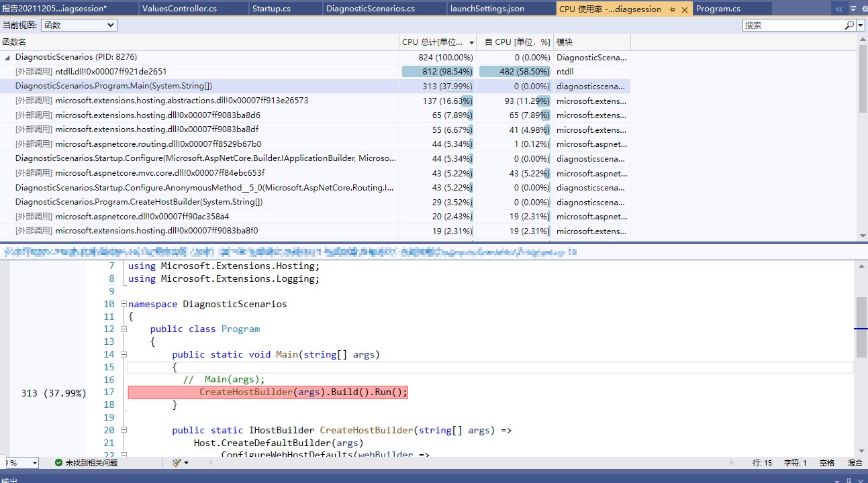Click the using Microsoft.Extensions.Logging line
Image resolution: width=868 pixels, height=483 pixels.
coord(224,278)
